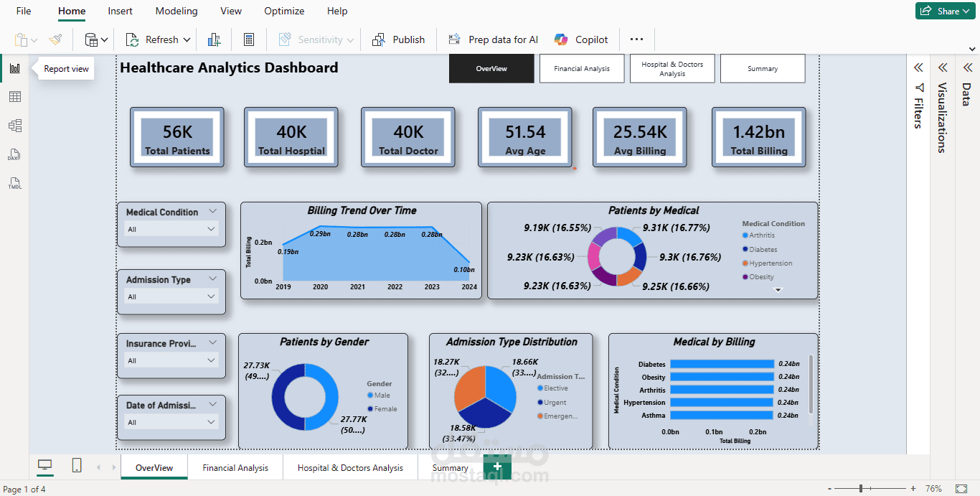Viewport: 980px width, 496px height.
Task: Open the Report view from the sidebar
Action: pos(14,69)
